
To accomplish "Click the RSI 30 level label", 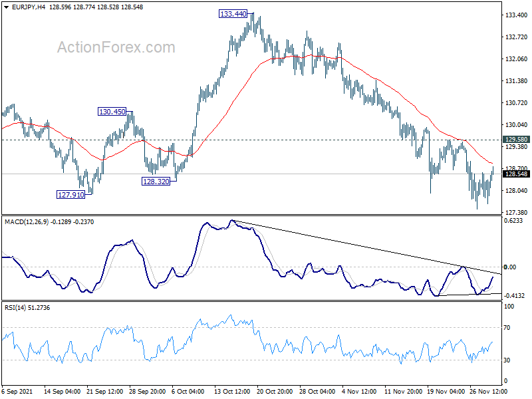I will click(x=507, y=360).
